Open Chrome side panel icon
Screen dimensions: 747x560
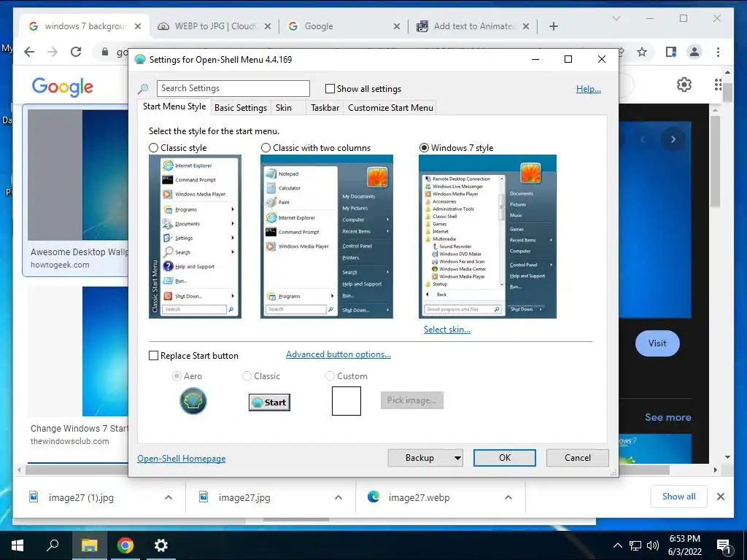[671, 52]
